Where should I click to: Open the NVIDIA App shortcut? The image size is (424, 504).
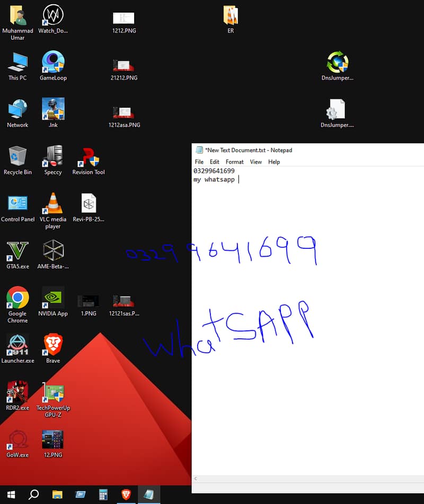pyautogui.click(x=53, y=299)
